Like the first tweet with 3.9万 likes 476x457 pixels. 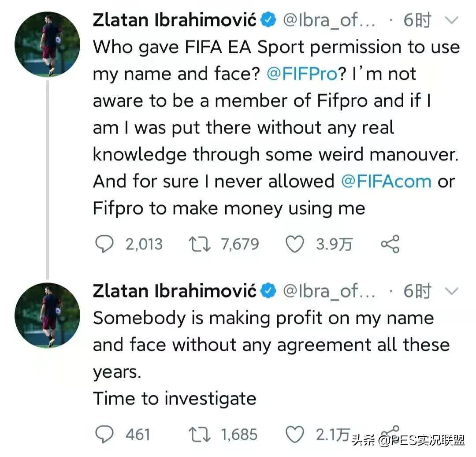295,244
